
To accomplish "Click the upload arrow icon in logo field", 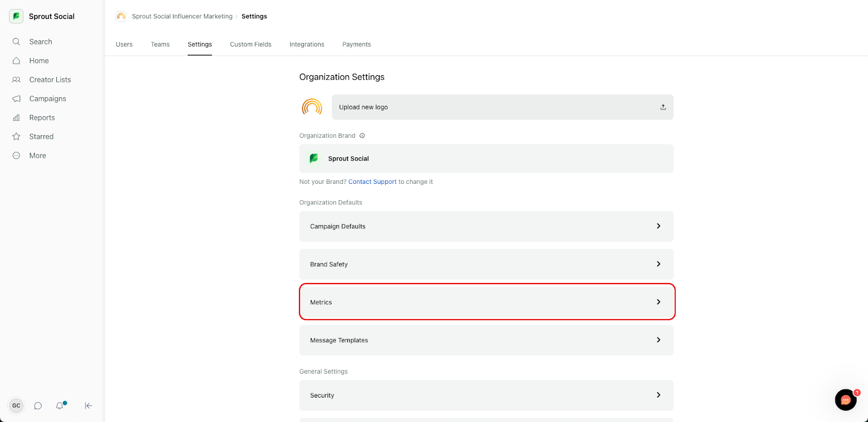I will tap(663, 107).
